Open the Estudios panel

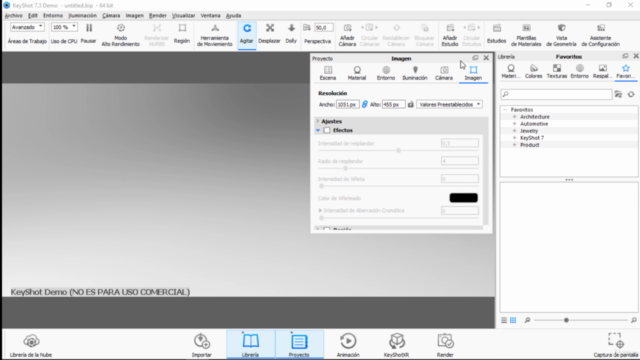pyautogui.click(x=497, y=33)
